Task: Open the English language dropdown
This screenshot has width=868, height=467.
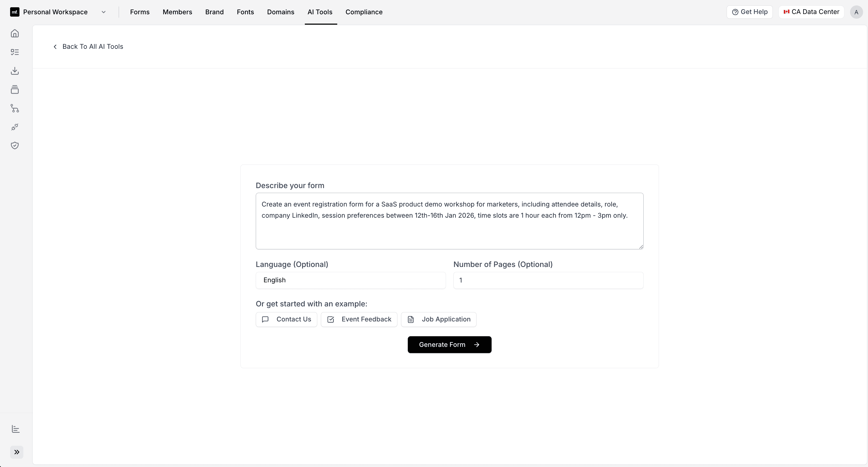Action: click(x=350, y=280)
